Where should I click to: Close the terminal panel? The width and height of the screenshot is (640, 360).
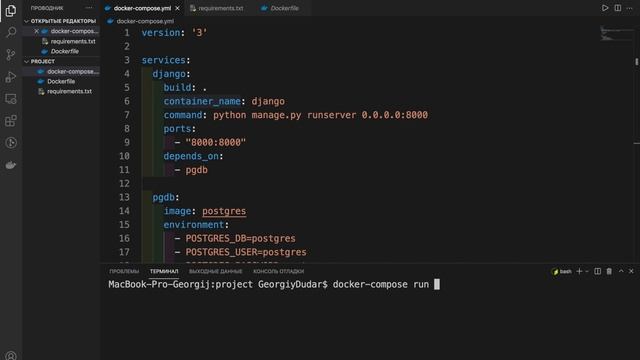coord(631,271)
